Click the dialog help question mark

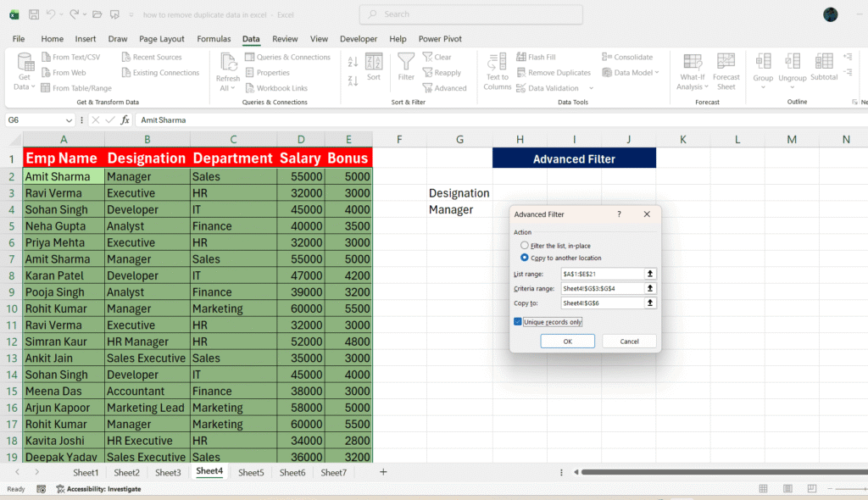tap(619, 214)
